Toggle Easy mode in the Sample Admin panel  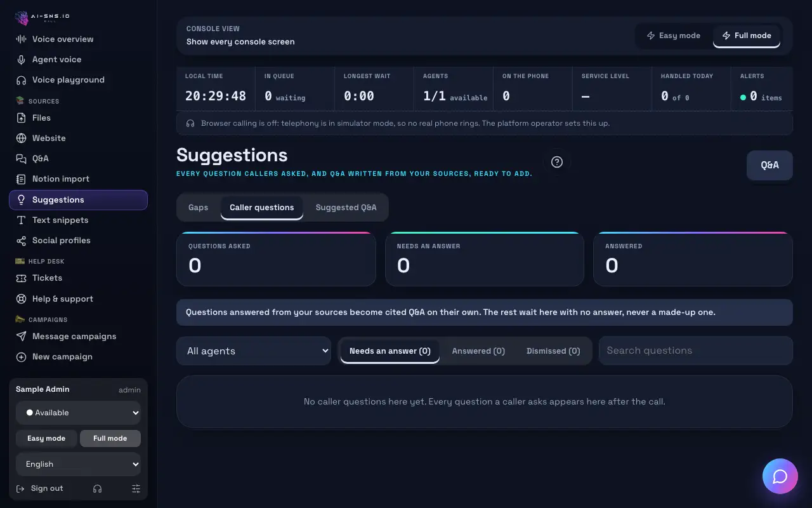pos(46,438)
